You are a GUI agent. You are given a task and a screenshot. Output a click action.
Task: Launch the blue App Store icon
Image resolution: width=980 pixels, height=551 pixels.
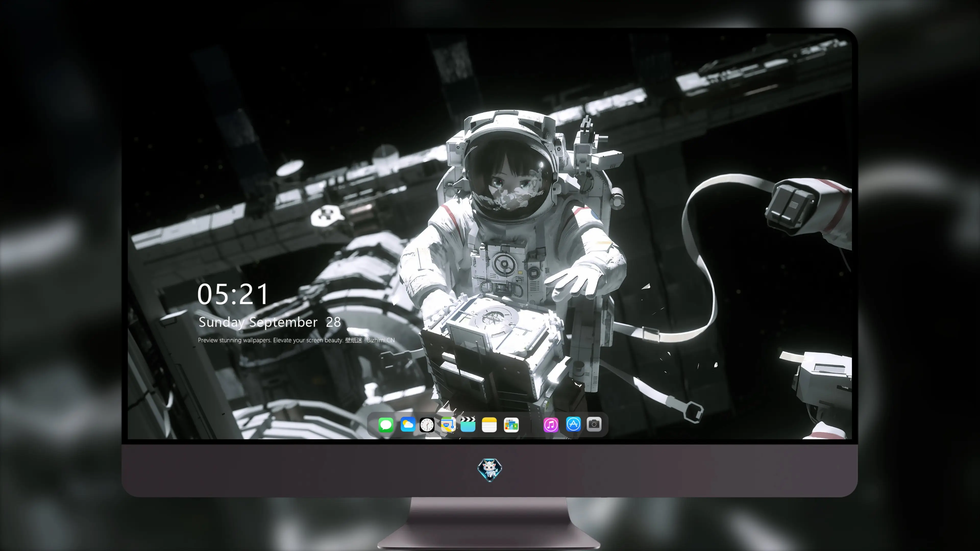tap(573, 424)
